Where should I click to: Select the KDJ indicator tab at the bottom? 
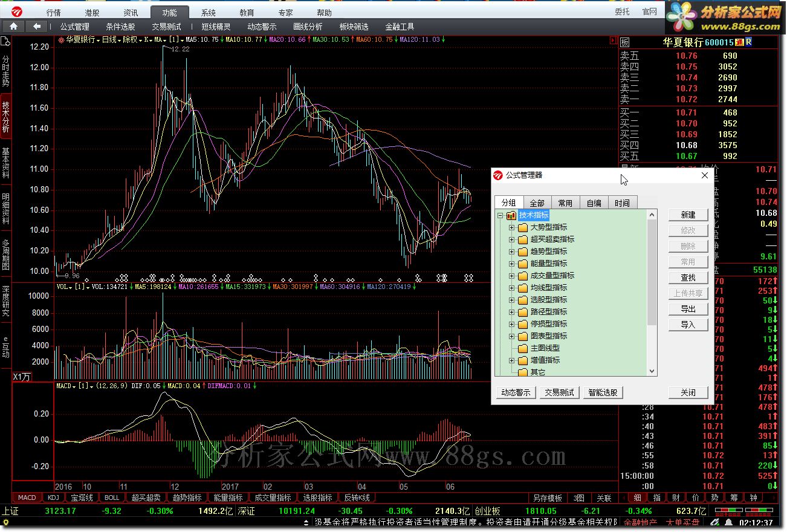(x=54, y=498)
